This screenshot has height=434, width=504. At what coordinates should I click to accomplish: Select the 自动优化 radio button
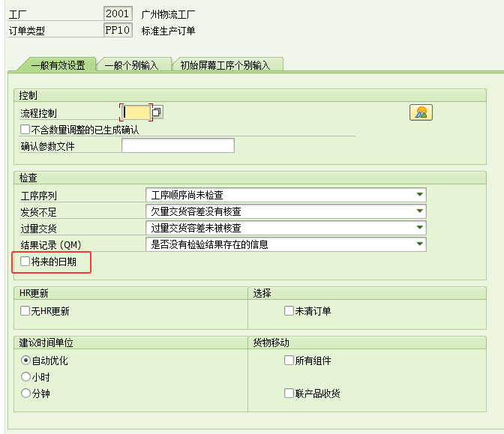25,361
